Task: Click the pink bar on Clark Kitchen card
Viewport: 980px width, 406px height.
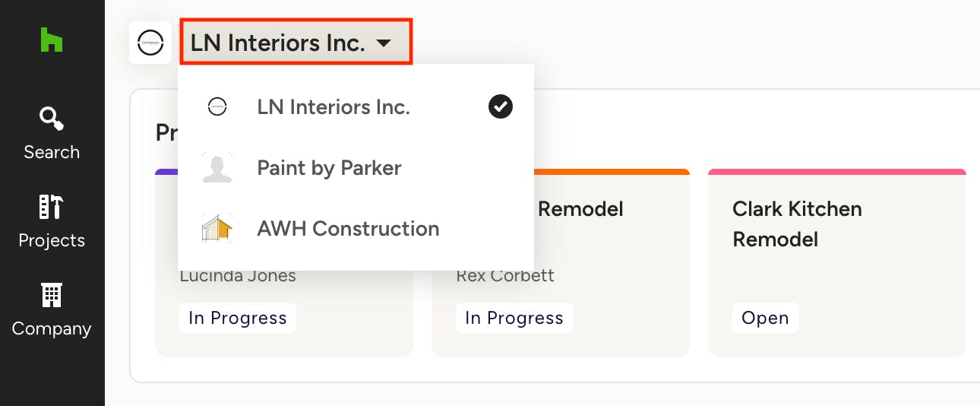Action: pos(836,172)
